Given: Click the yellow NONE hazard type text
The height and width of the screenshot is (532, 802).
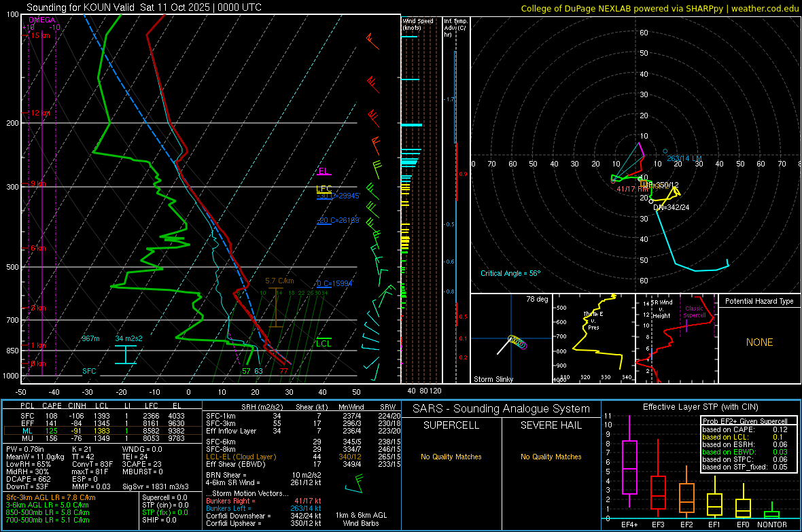Looking at the screenshot, I should (x=759, y=342).
